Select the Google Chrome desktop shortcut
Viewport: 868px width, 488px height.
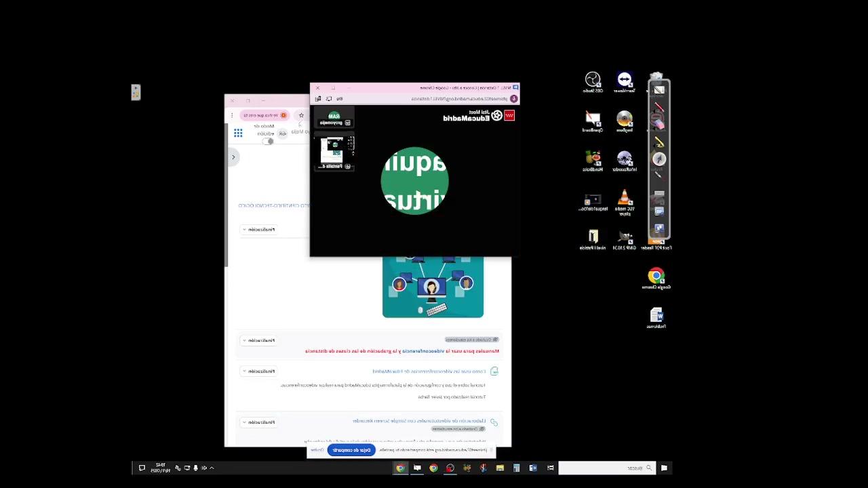click(656, 279)
